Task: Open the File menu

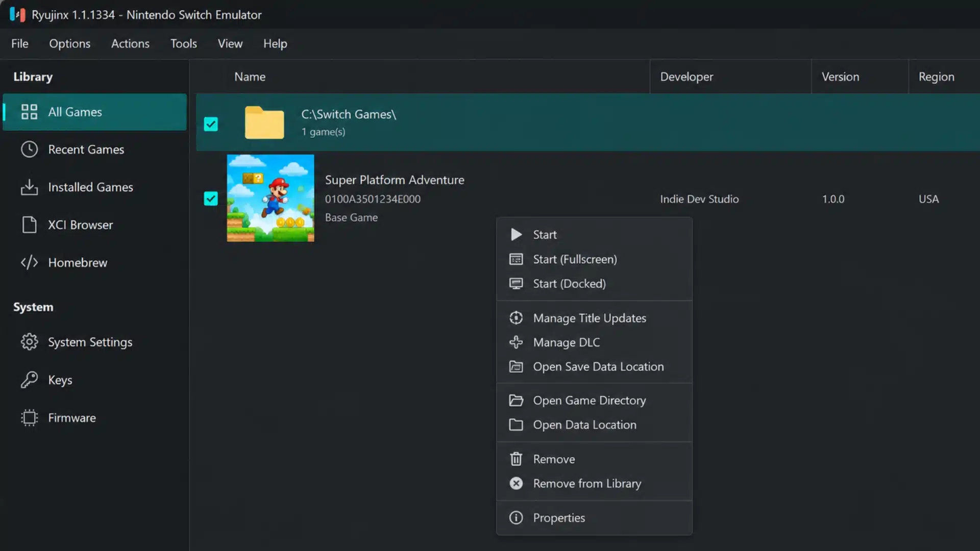Action: pyautogui.click(x=20, y=44)
